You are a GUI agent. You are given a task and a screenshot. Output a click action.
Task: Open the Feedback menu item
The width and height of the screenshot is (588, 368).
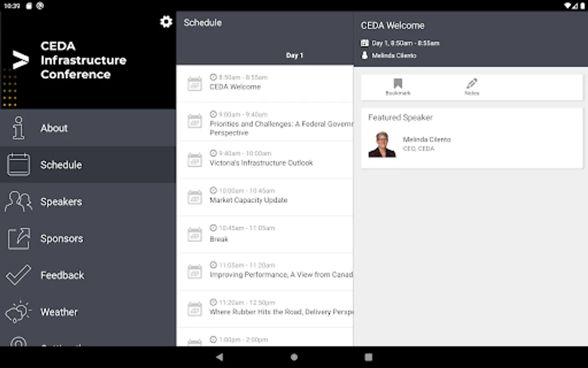tap(88, 275)
